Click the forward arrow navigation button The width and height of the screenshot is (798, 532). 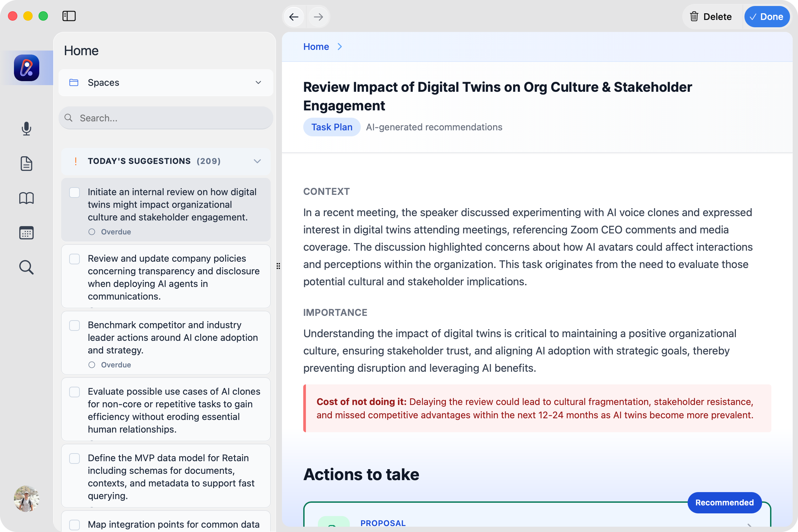pos(318,17)
